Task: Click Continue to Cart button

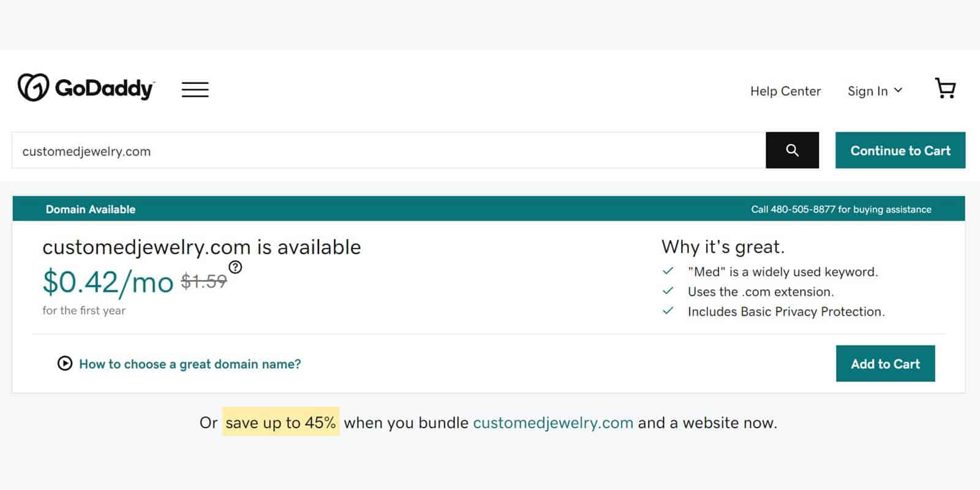Action: pos(900,150)
